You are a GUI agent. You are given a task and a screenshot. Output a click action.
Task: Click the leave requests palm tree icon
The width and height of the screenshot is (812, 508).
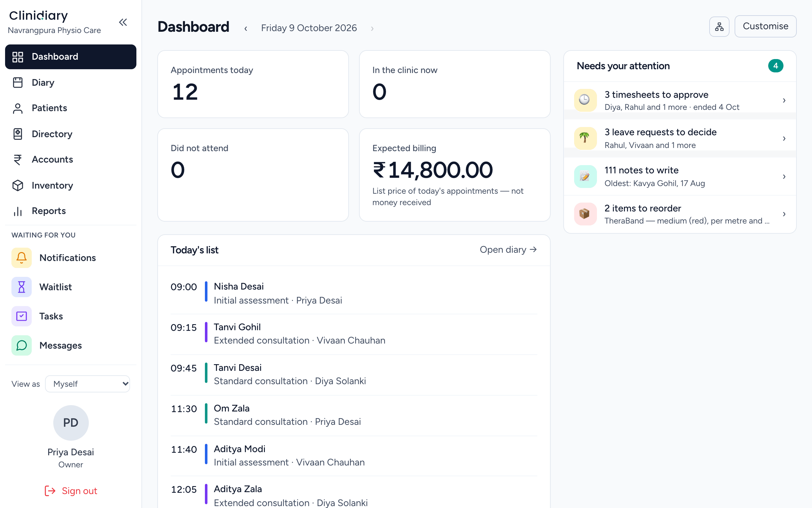click(585, 138)
